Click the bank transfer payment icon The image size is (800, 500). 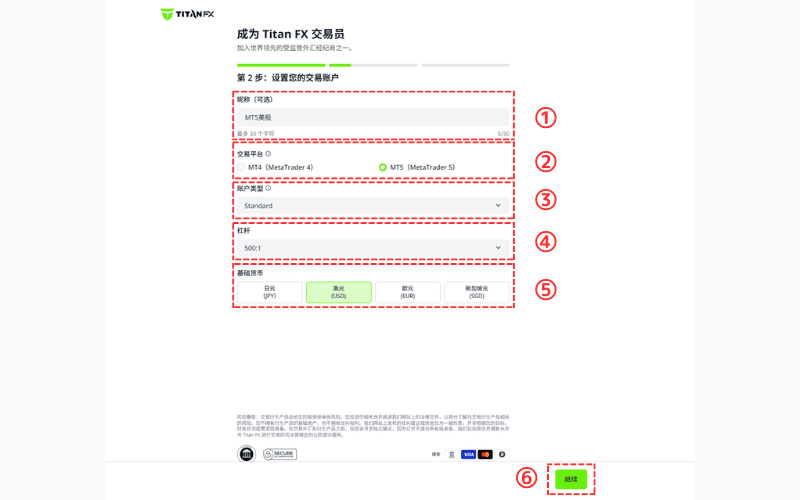tap(452, 454)
